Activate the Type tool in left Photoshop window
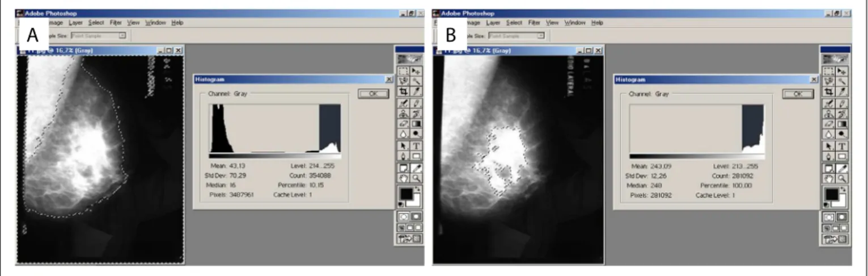 (x=416, y=146)
